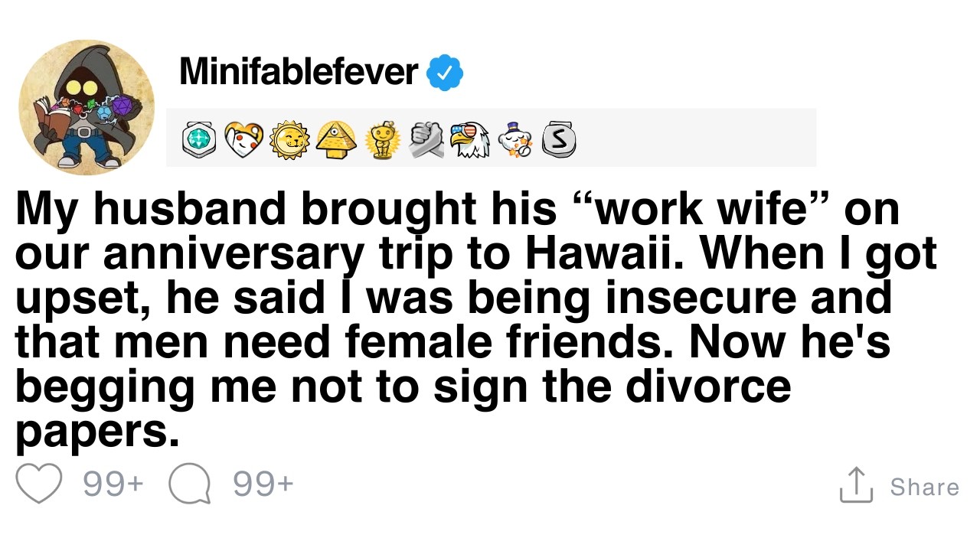The image size is (980, 551).
Task: Open comments via speech bubble icon
Action: pyautogui.click(x=189, y=485)
